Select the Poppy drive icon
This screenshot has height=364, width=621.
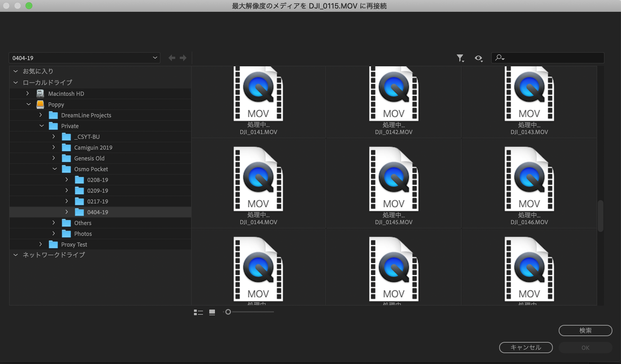(40, 105)
